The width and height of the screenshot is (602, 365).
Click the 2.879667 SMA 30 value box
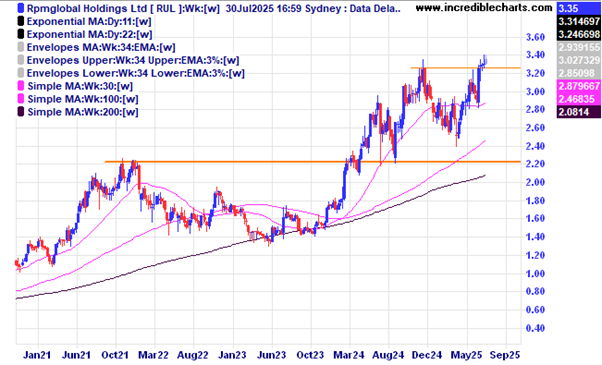579,86
